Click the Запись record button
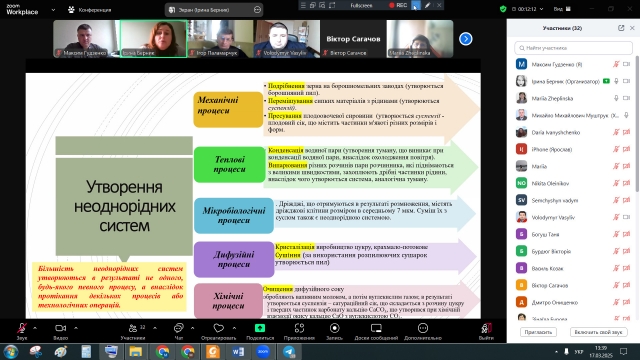 pyautogui.click(x=334, y=331)
